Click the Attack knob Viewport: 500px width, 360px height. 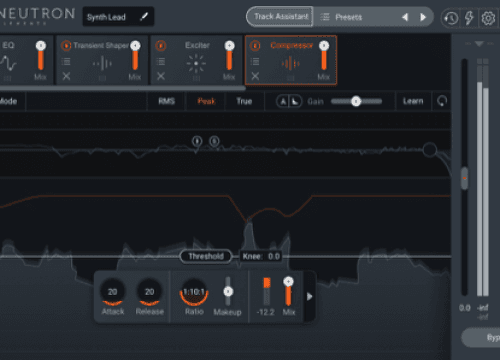click(113, 292)
